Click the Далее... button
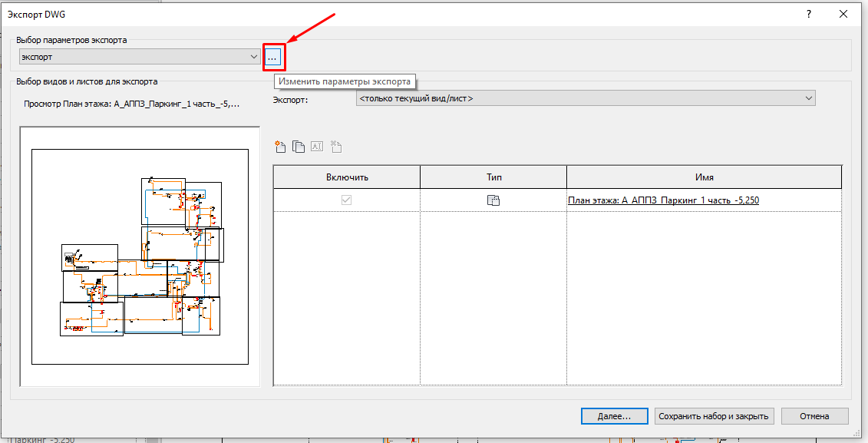868x443 pixels. click(614, 416)
